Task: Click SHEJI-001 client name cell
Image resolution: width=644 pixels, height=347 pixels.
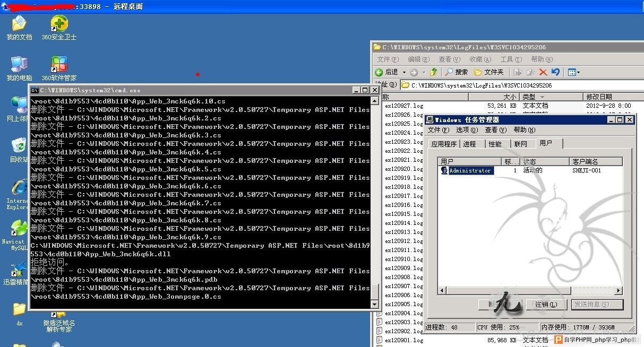Action: [x=587, y=170]
